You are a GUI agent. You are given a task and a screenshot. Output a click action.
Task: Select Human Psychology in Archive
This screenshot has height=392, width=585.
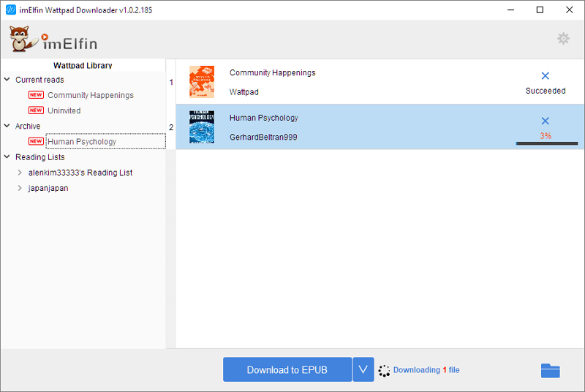pos(82,142)
